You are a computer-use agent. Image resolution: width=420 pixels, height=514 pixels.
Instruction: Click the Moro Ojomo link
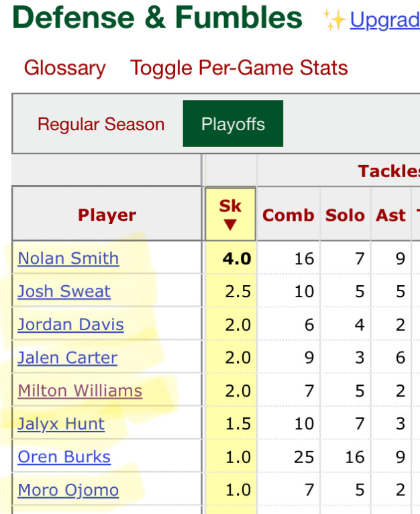68,490
